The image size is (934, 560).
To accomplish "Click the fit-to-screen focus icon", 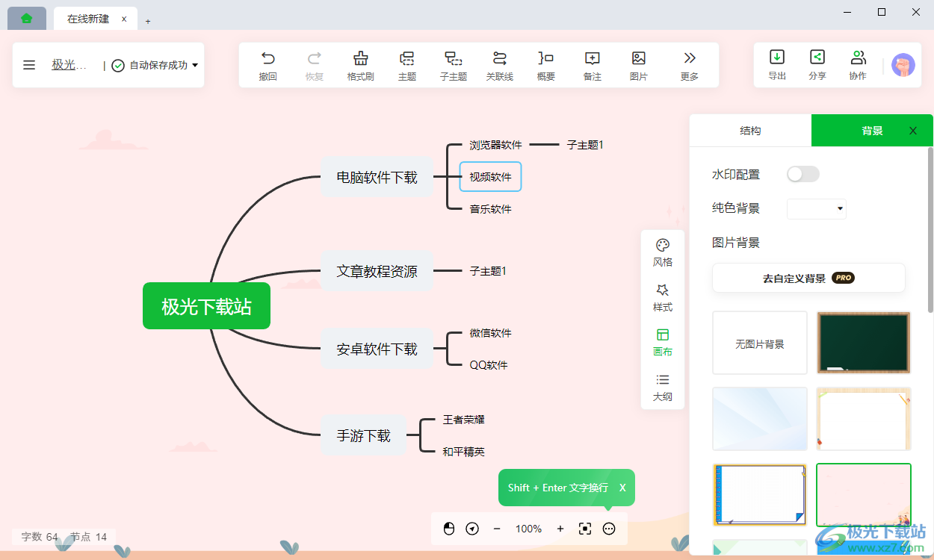I will (x=585, y=529).
